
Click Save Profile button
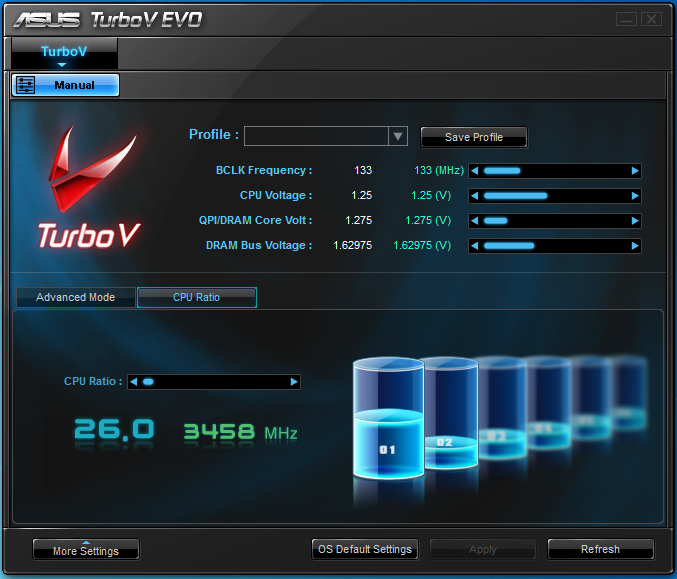coord(474,137)
